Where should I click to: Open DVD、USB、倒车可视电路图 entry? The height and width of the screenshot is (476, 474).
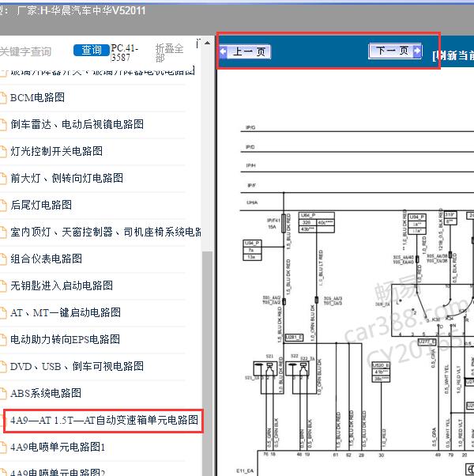(77, 366)
